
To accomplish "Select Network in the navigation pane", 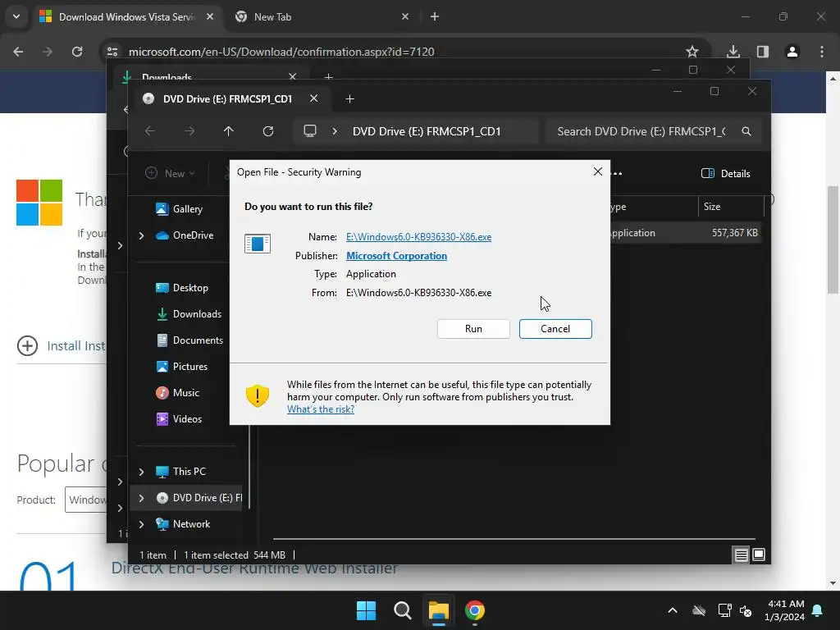I will tap(183, 524).
